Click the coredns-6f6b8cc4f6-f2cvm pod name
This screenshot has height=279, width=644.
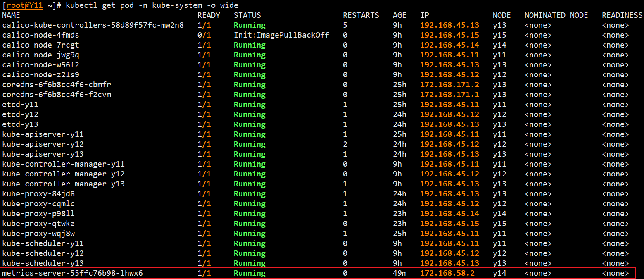coord(57,95)
